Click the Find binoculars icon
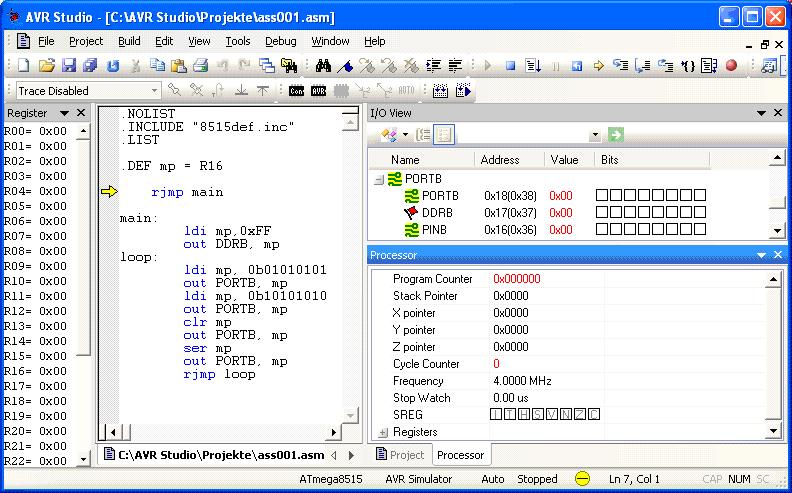The height and width of the screenshot is (493, 792). 323,65
